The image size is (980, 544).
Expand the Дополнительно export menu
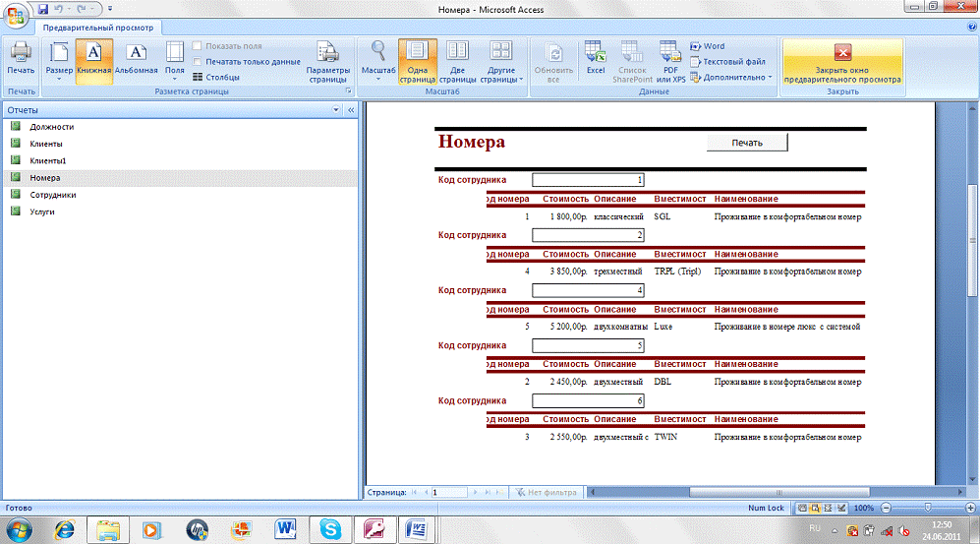pyautogui.click(x=732, y=77)
